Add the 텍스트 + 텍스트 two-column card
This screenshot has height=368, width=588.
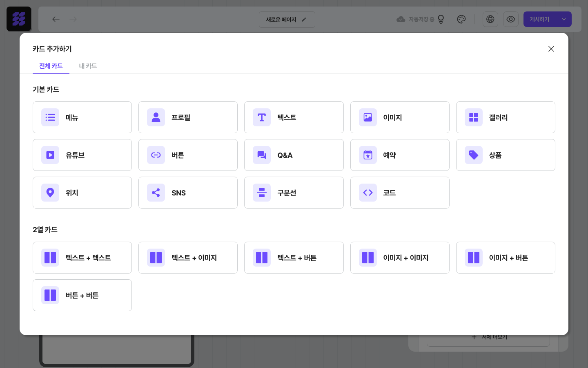click(x=82, y=258)
